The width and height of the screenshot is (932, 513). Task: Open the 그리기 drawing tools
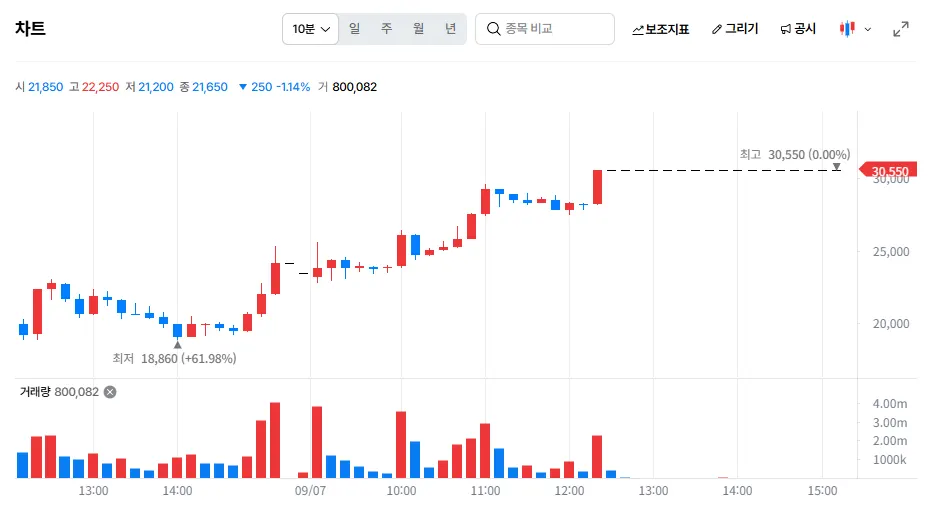[735, 29]
